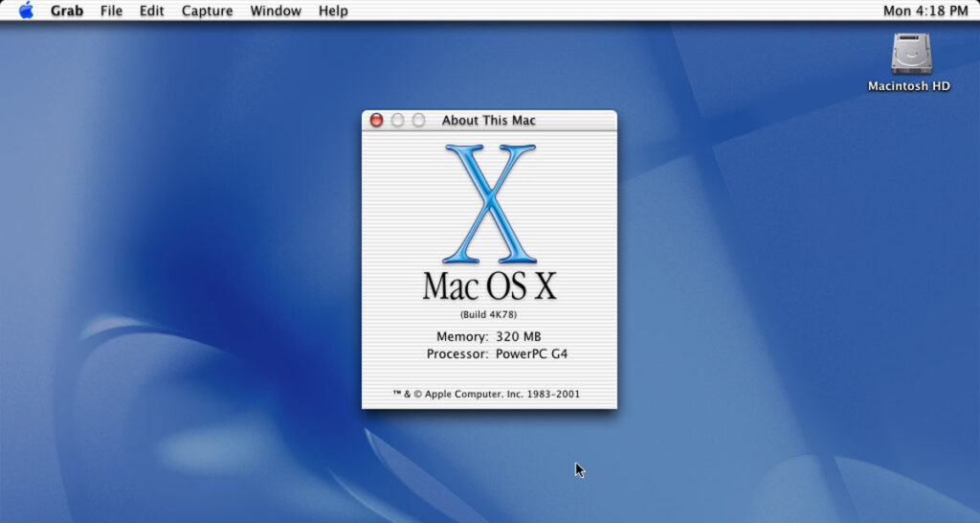Open the Window menu
The height and width of the screenshot is (523, 980).
click(x=276, y=11)
